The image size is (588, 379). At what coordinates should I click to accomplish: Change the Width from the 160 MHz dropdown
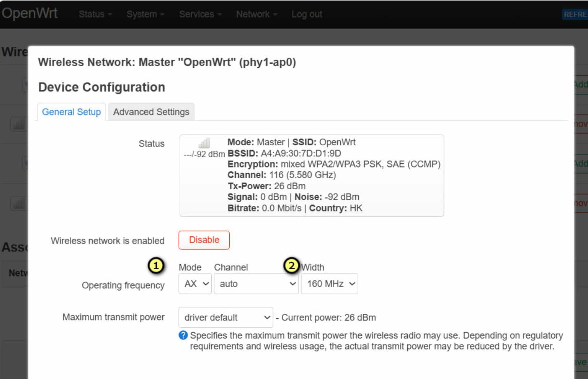(x=329, y=284)
